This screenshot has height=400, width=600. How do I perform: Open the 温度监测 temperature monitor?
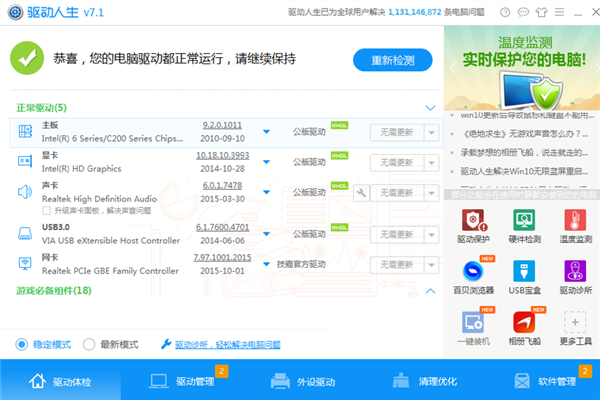[x=576, y=225]
